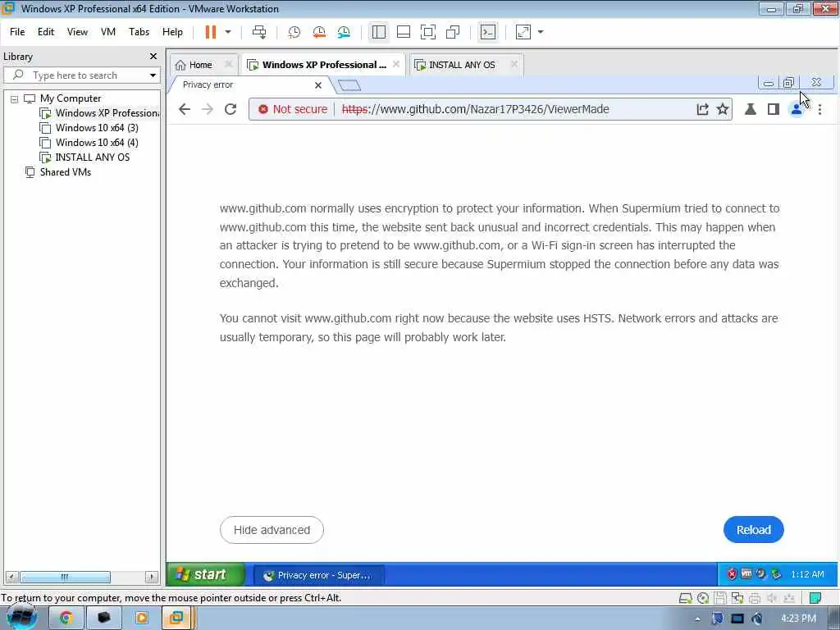Open the browser three-dot menu

point(819,109)
